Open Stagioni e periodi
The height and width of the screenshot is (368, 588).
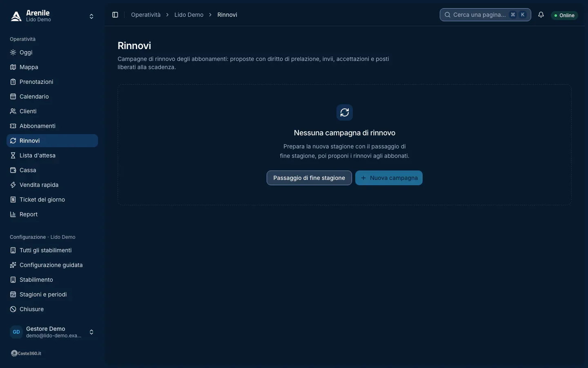pyautogui.click(x=52, y=294)
